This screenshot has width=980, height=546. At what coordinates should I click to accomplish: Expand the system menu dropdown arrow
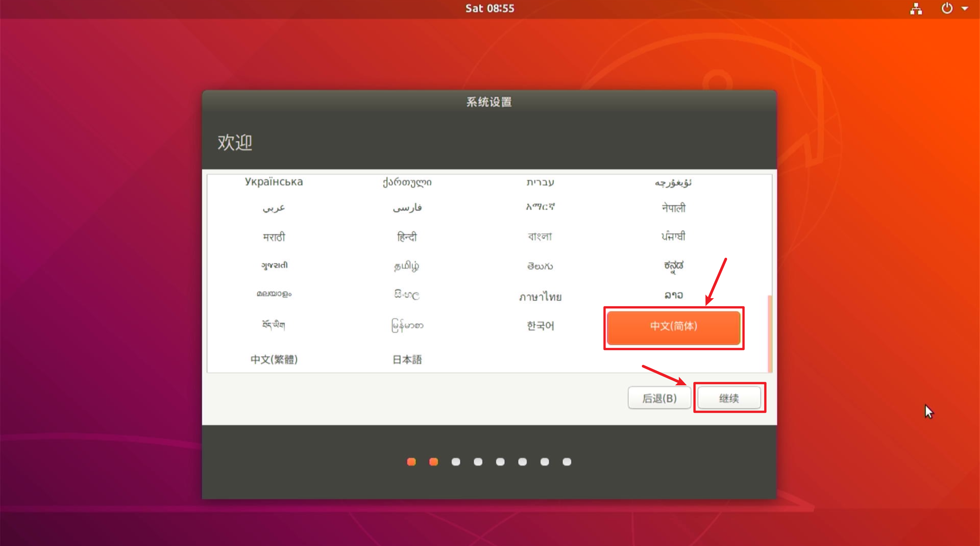click(965, 8)
